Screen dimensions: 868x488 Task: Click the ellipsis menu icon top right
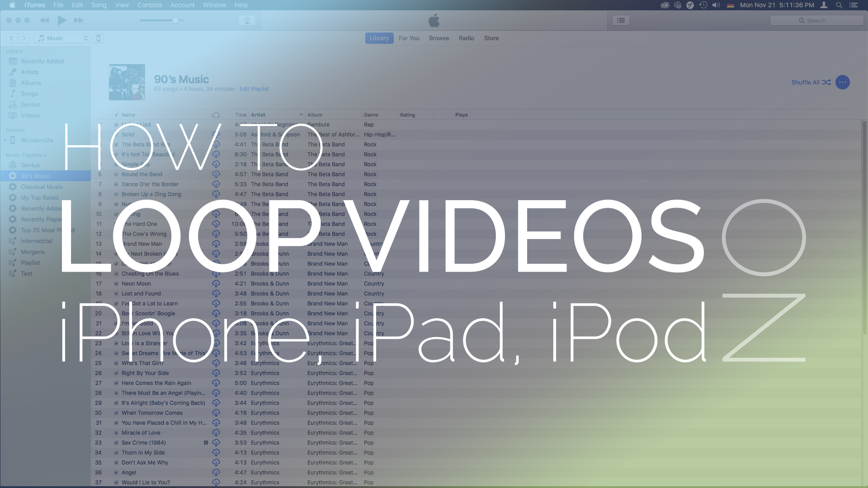(x=842, y=82)
